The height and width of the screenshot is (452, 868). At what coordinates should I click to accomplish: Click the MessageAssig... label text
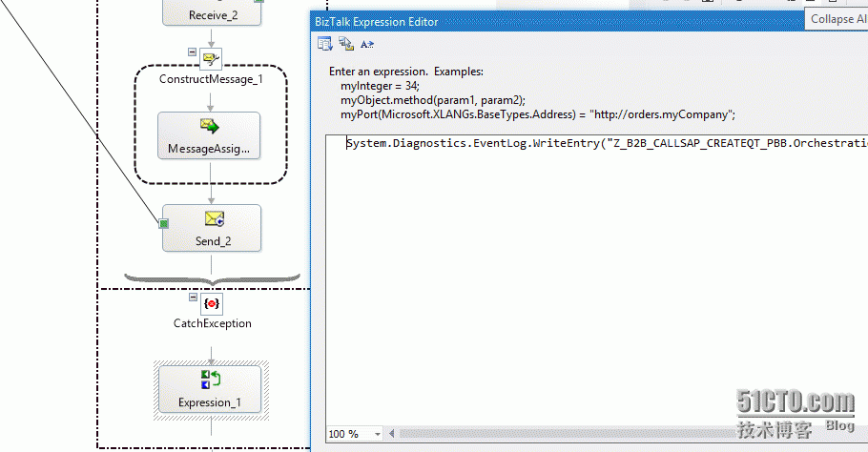point(209,149)
